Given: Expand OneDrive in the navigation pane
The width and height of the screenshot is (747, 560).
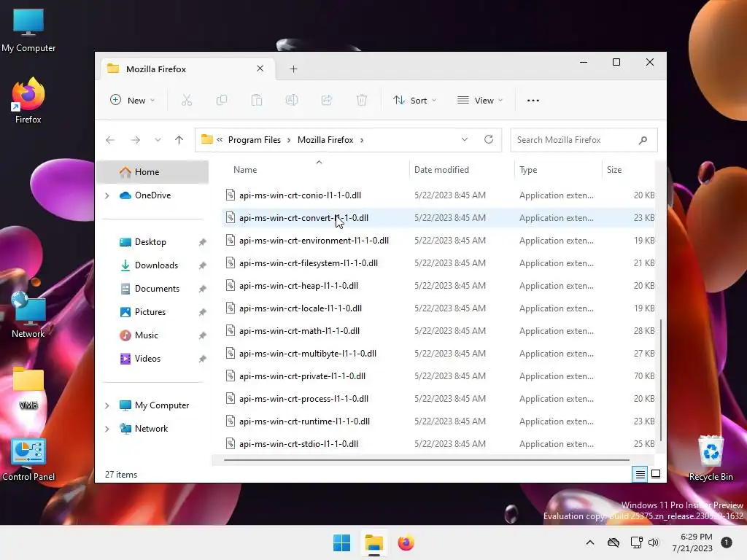Looking at the screenshot, I should [107, 195].
